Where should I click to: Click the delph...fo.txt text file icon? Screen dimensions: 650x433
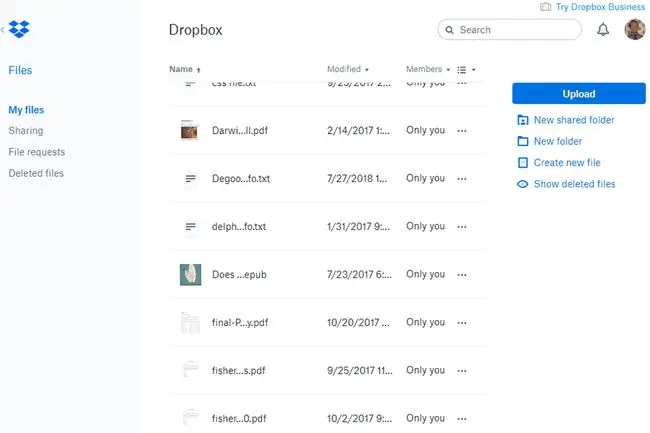coord(190,227)
